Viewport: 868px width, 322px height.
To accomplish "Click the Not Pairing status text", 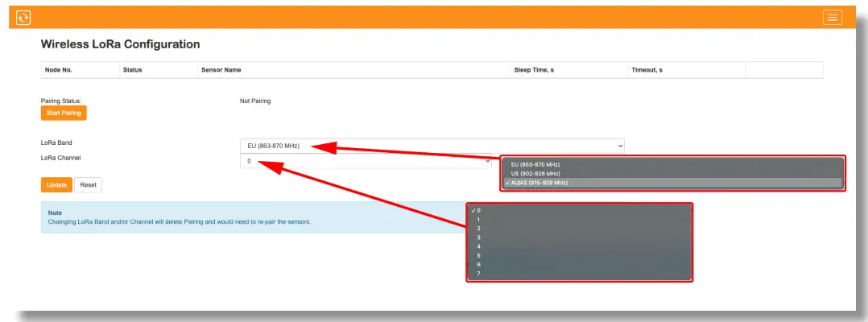I will (x=255, y=101).
